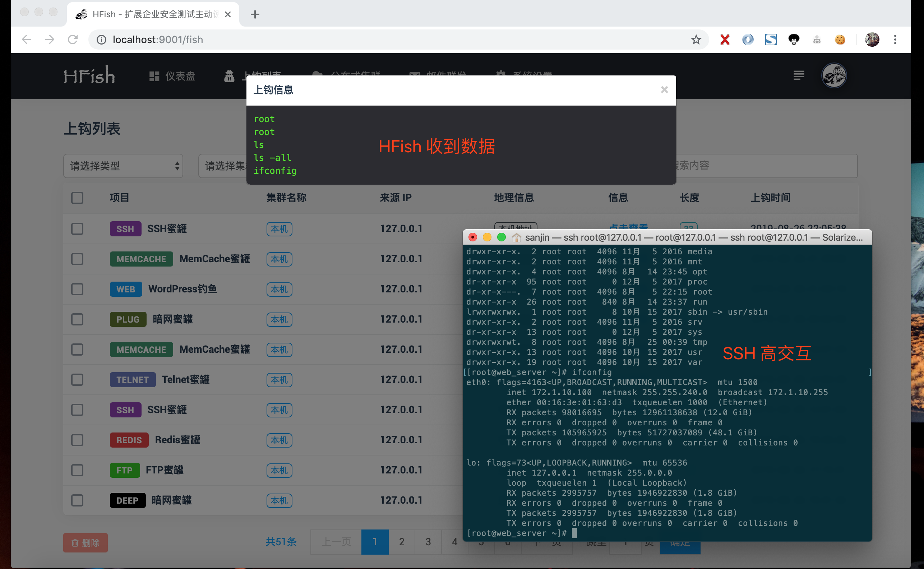The image size is (924, 569).
Task: Reload the page with refresh icon
Action: pos(73,40)
